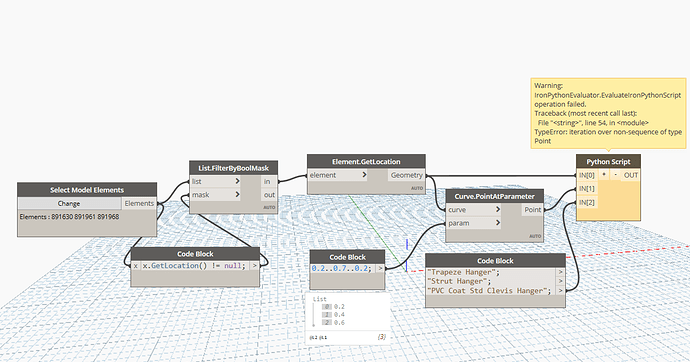Click output arrow of x.GetLocation() code block
This screenshot has width=690, height=362.
click(254, 266)
